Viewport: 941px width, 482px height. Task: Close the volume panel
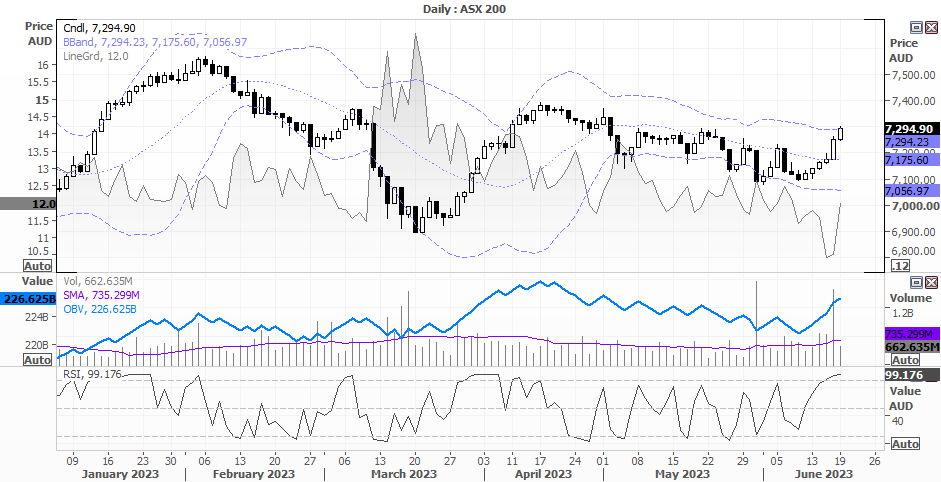(x=931, y=282)
